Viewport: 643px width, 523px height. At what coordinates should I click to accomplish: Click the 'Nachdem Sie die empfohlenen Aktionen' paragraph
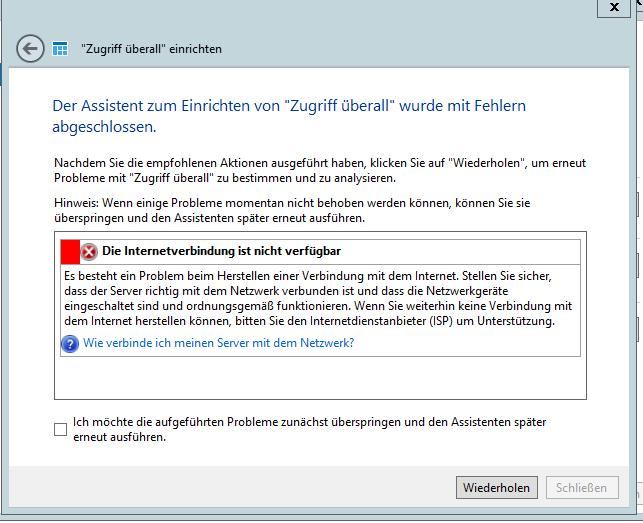320,170
